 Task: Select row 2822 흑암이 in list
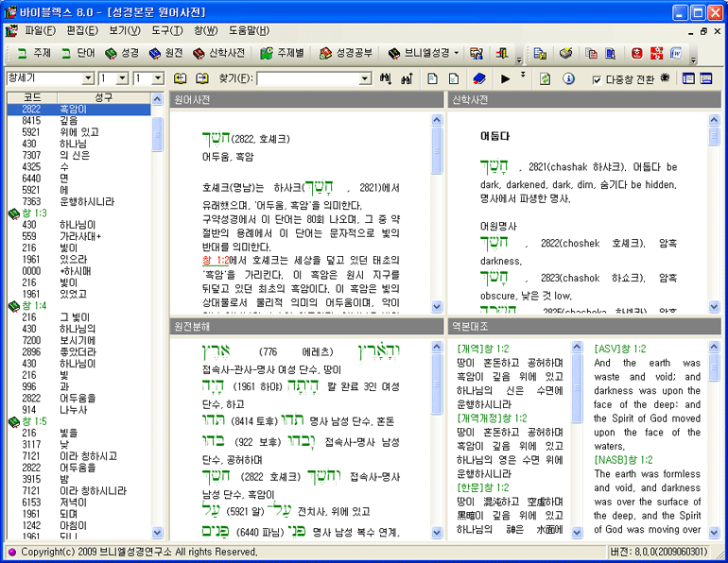[78, 110]
